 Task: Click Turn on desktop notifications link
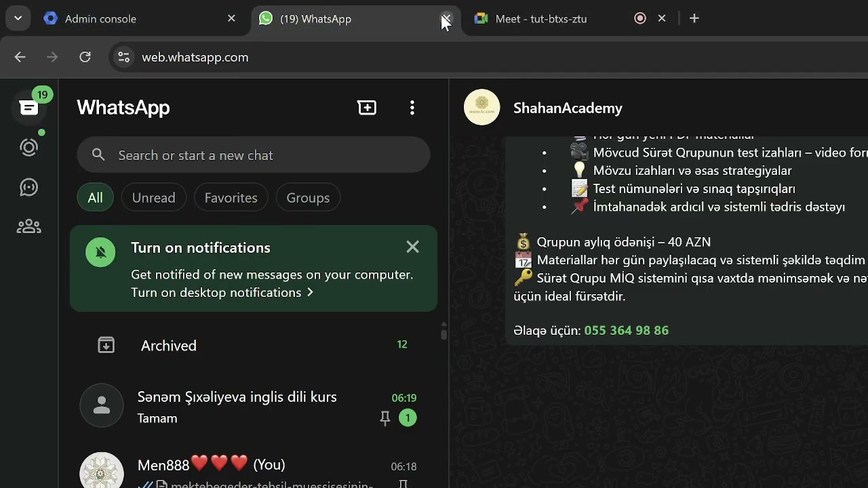pos(222,293)
